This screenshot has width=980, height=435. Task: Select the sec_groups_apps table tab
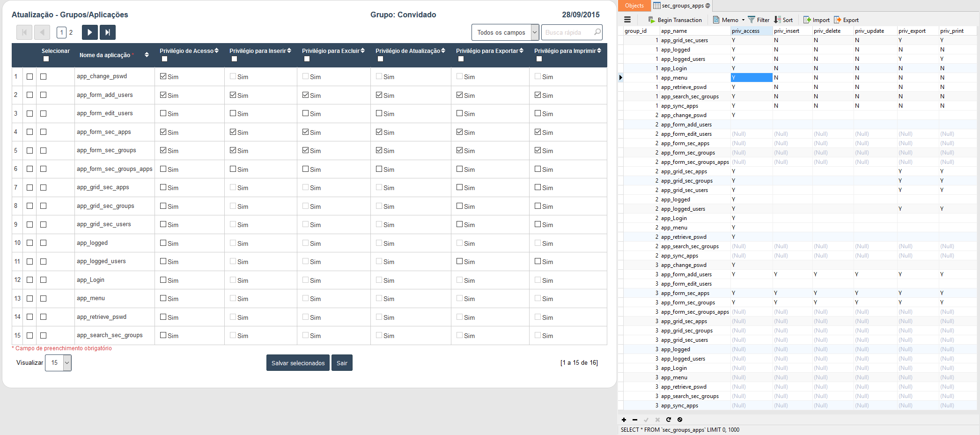(x=682, y=6)
